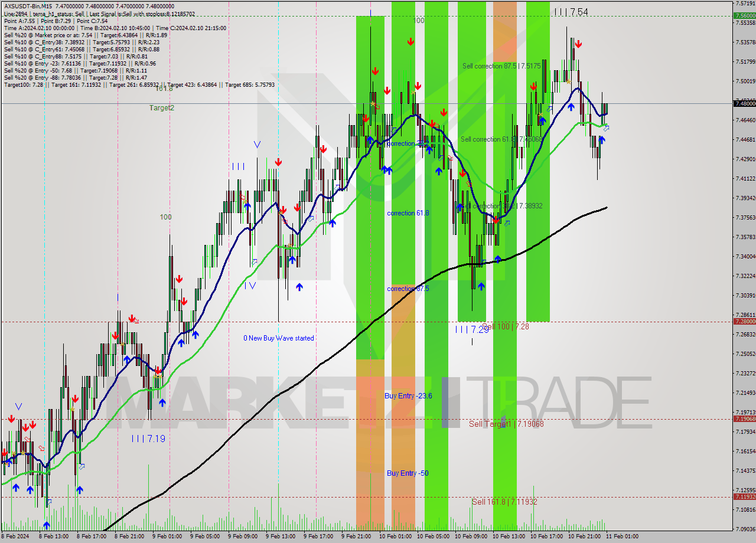This screenshot has height=543, width=756.
Task: Click the '9 Feb 21:00' time axis label
Action: [357, 537]
